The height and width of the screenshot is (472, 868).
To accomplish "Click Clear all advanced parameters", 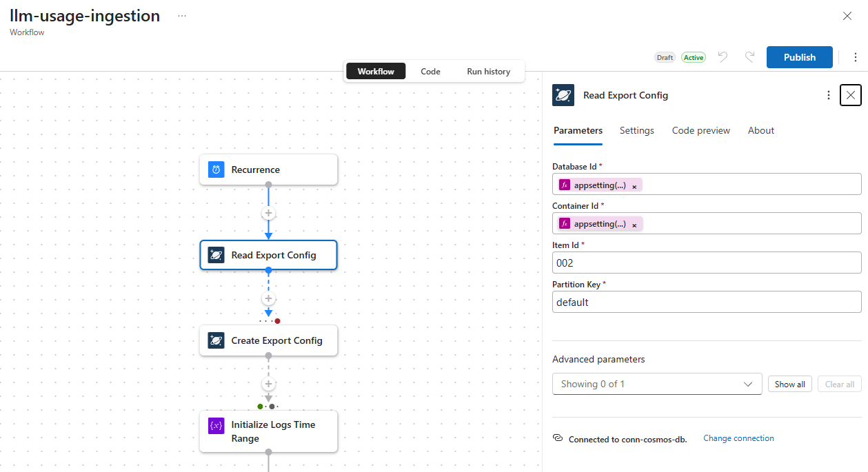I will (840, 384).
